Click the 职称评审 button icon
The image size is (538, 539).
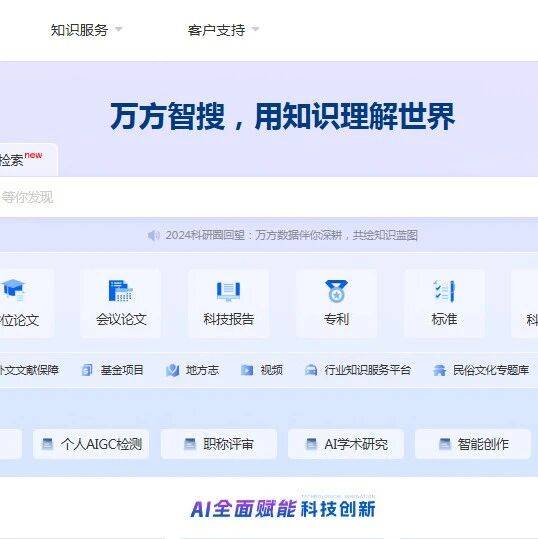tap(190, 444)
